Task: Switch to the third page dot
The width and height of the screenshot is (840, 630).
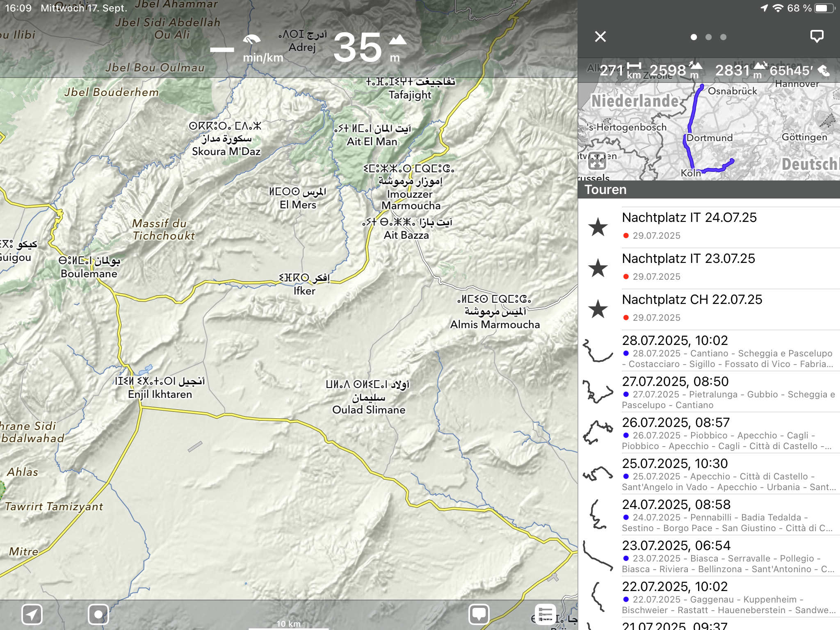Action: [x=723, y=37]
